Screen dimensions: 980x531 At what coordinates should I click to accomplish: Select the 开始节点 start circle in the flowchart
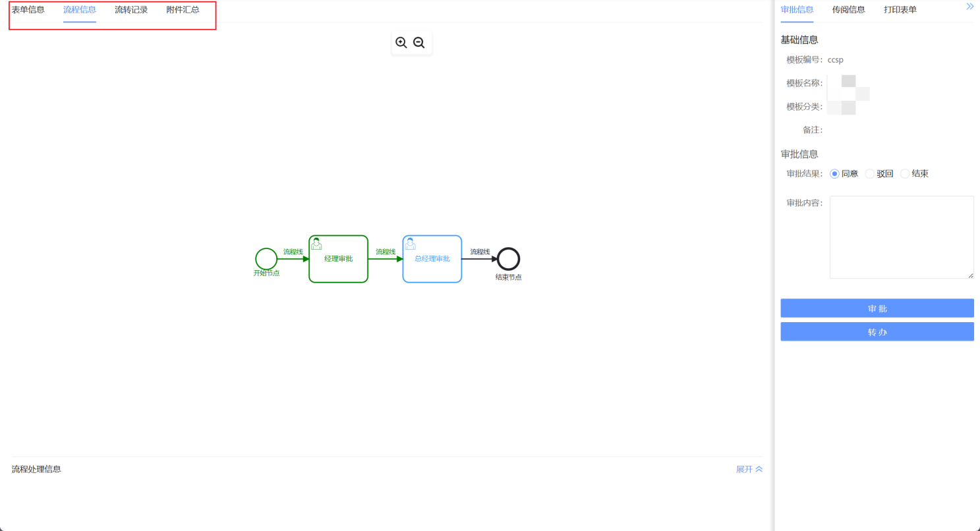click(x=266, y=260)
